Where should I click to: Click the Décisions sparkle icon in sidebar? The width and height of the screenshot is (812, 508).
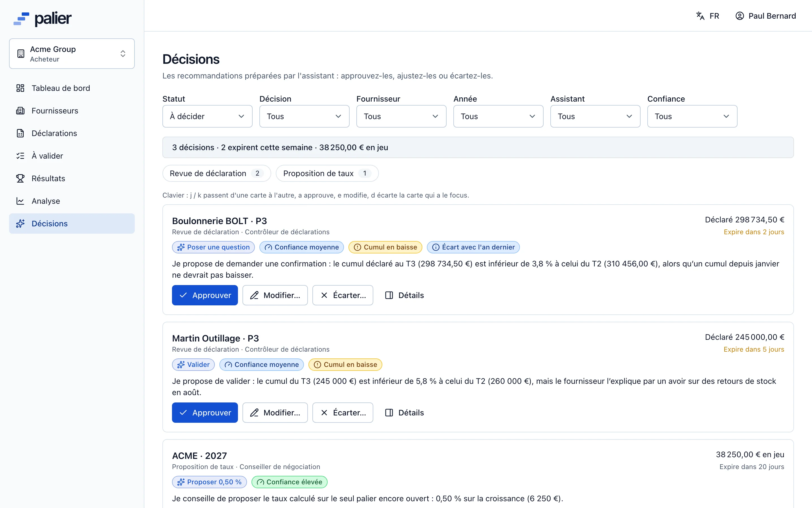pyautogui.click(x=20, y=224)
